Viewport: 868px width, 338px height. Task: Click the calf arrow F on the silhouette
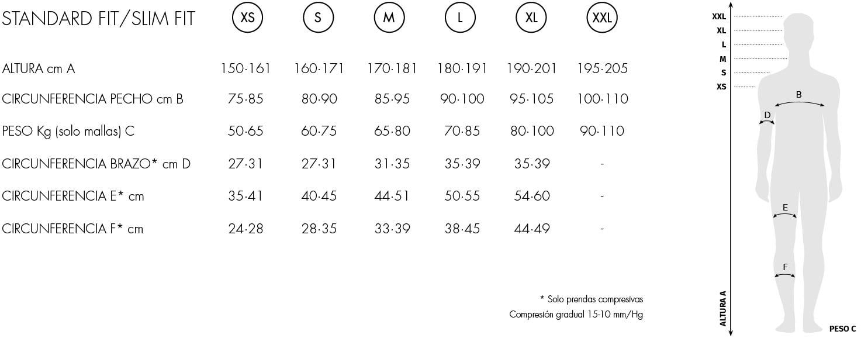(785, 275)
